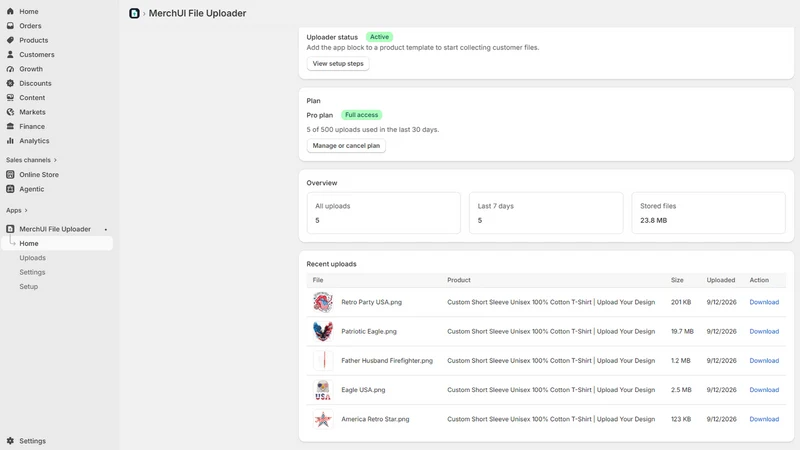Click the Uploaded column header
800x450 pixels.
click(720, 280)
